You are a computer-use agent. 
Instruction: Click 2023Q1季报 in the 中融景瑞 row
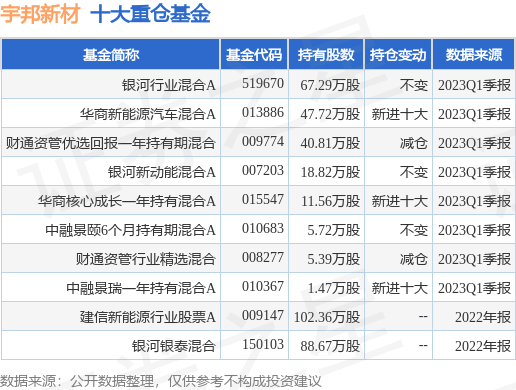click(x=474, y=288)
